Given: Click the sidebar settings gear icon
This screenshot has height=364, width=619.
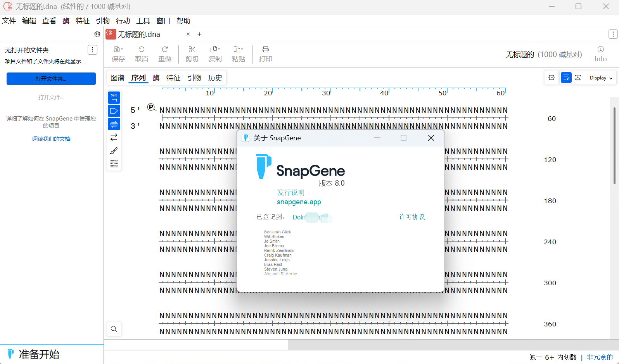Looking at the screenshot, I should coord(97,34).
